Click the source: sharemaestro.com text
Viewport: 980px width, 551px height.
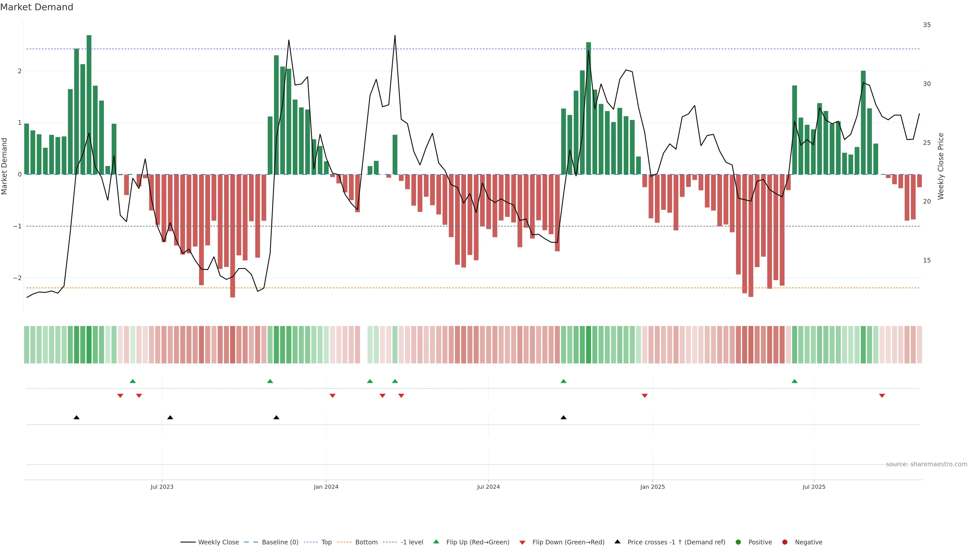[926, 464]
